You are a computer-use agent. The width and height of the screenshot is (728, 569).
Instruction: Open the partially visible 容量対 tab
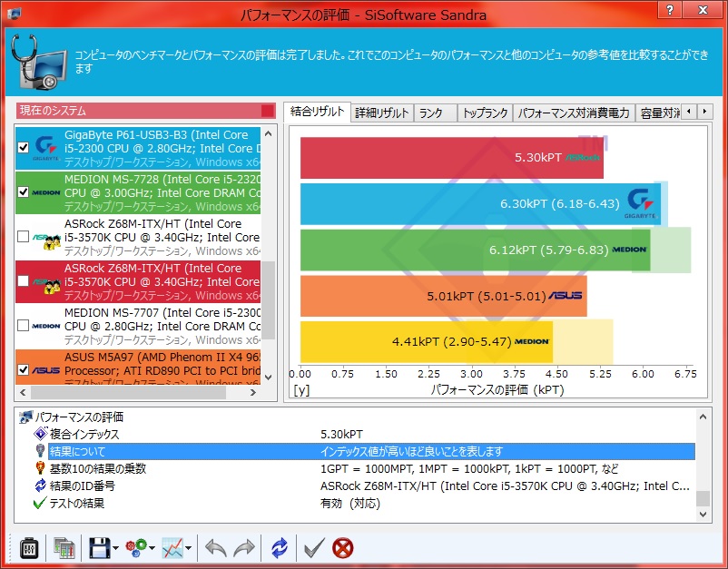[658, 113]
